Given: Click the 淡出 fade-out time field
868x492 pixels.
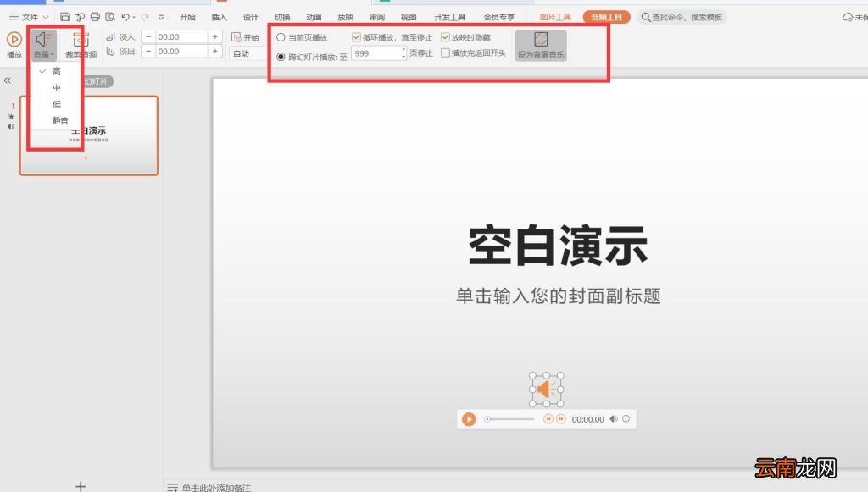Looking at the screenshot, I should click(x=181, y=52).
